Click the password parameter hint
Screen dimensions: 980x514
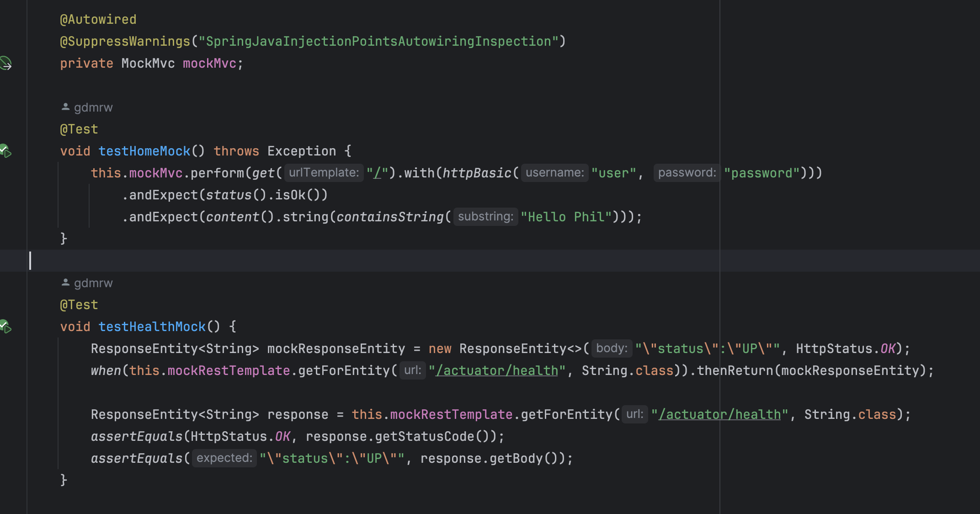pos(687,173)
